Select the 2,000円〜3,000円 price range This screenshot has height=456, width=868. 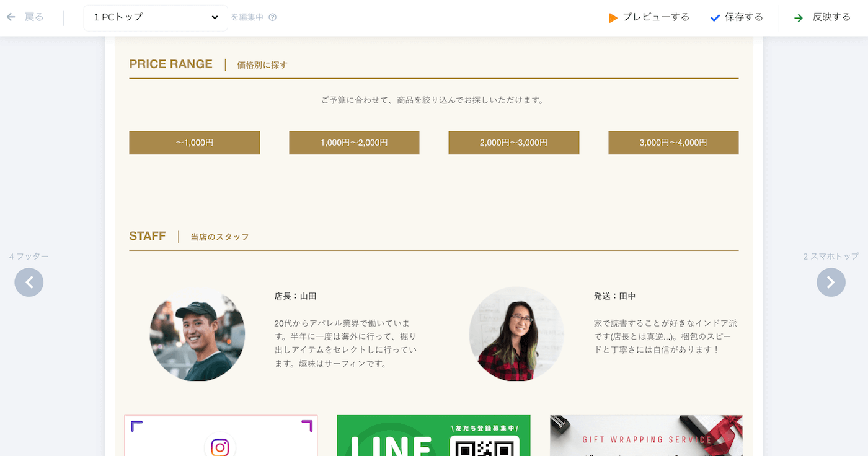514,142
